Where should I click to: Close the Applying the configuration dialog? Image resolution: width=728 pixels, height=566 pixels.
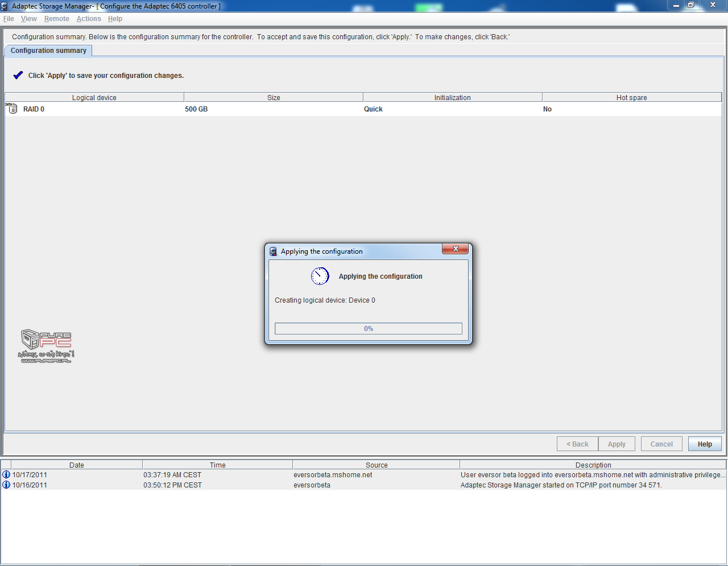click(455, 249)
